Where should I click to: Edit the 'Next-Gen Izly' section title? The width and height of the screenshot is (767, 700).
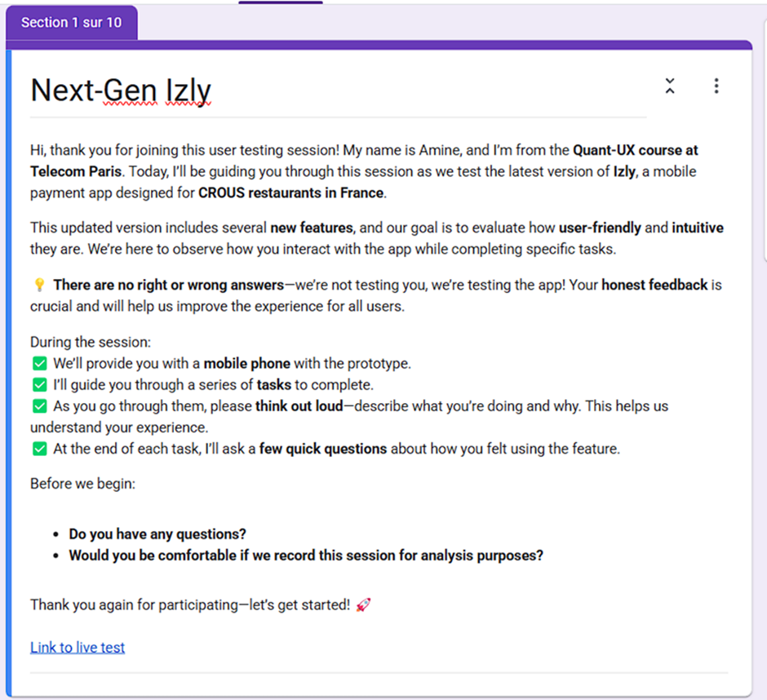click(x=121, y=91)
